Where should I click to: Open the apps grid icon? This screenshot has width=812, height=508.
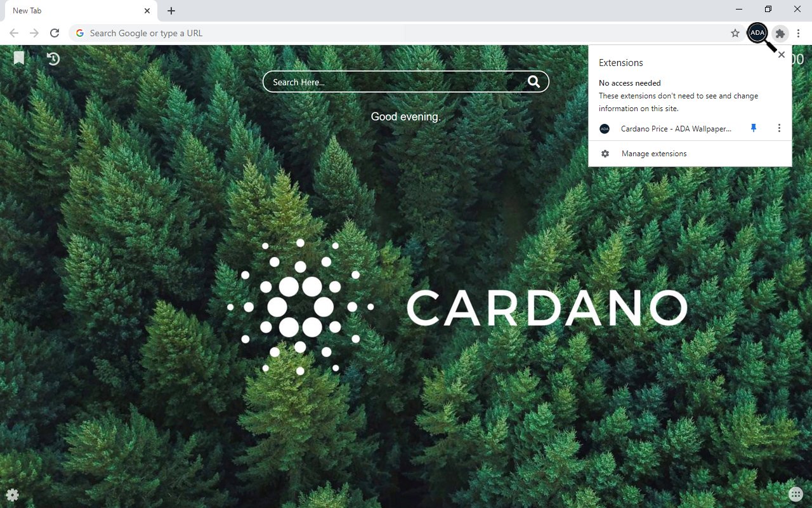point(796,495)
